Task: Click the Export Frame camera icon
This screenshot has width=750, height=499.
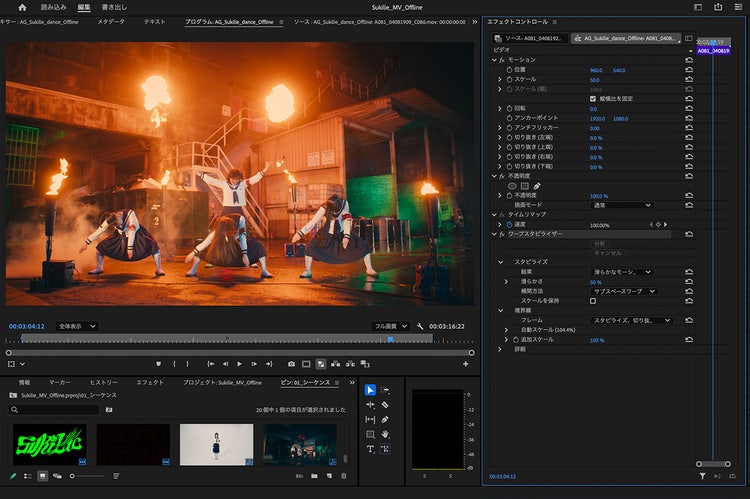Action: point(291,364)
